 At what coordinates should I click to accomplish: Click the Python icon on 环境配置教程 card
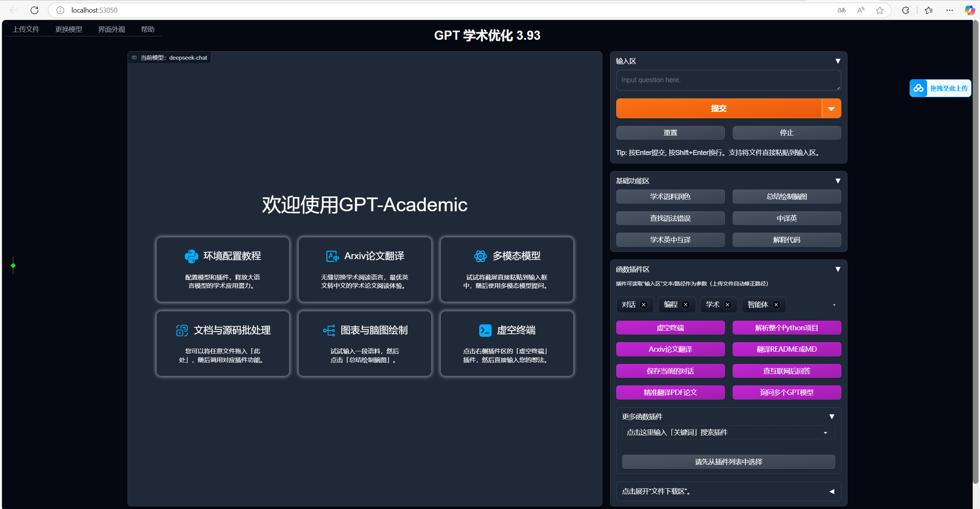[x=191, y=256]
